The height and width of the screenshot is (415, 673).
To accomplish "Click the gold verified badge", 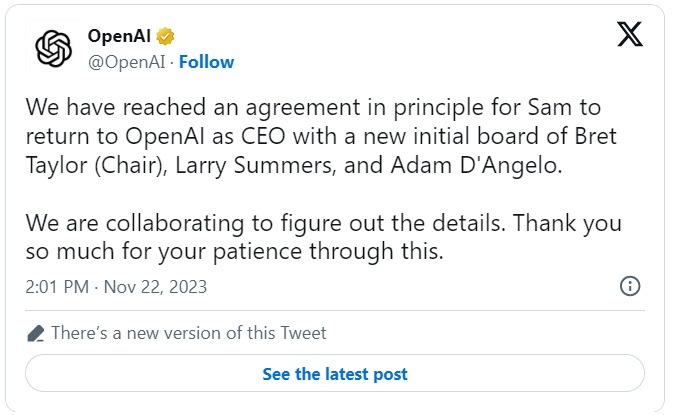I will (166, 37).
